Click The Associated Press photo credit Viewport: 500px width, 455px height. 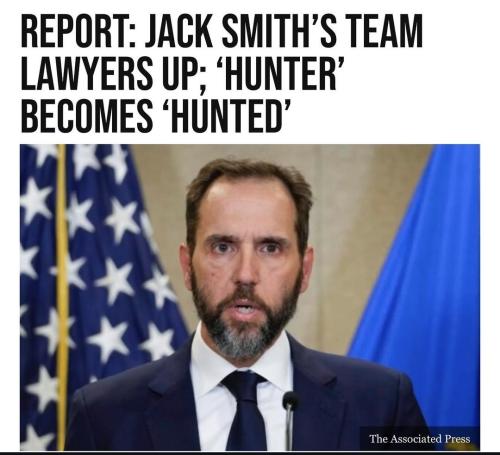[420, 439]
